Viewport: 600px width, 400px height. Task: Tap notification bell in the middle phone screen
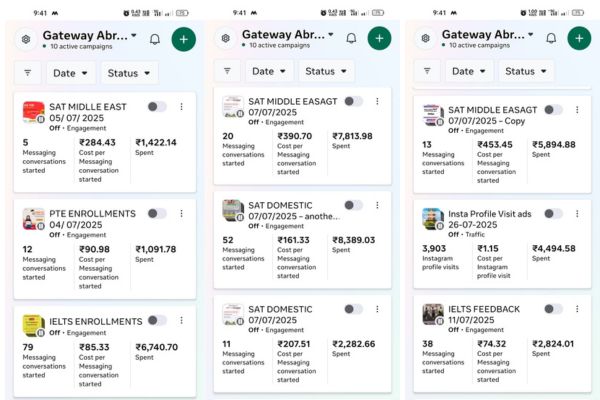pyautogui.click(x=351, y=38)
